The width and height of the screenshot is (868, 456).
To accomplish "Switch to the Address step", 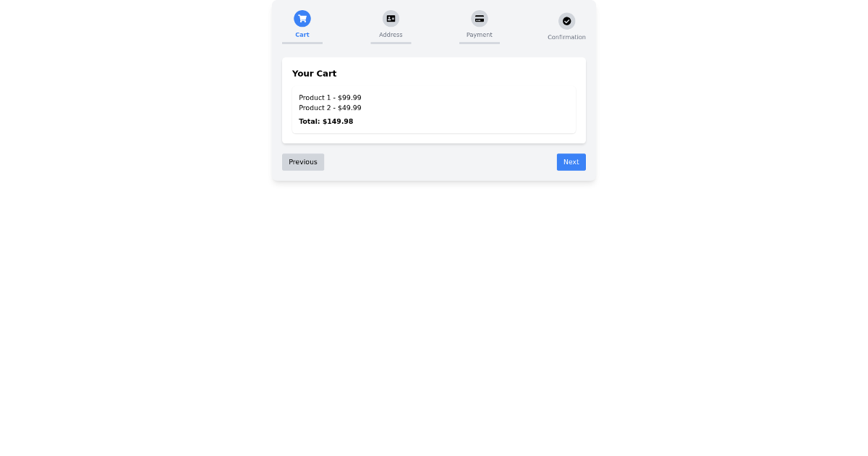I will [391, 34].
